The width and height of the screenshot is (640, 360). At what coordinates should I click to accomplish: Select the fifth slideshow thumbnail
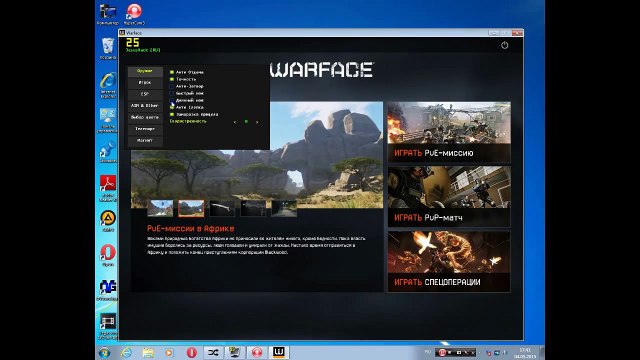point(284,208)
